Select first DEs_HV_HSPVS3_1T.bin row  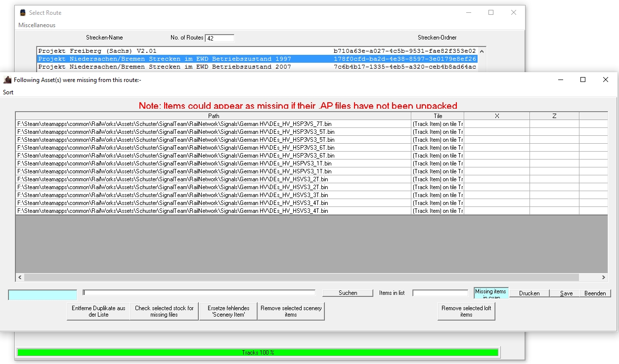[x=213, y=163]
